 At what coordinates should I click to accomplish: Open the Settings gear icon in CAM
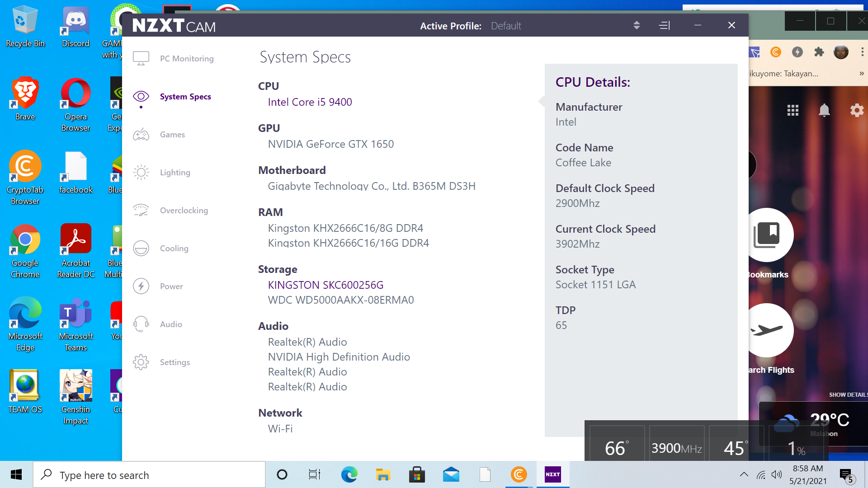pyautogui.click(x=141, y=362)
